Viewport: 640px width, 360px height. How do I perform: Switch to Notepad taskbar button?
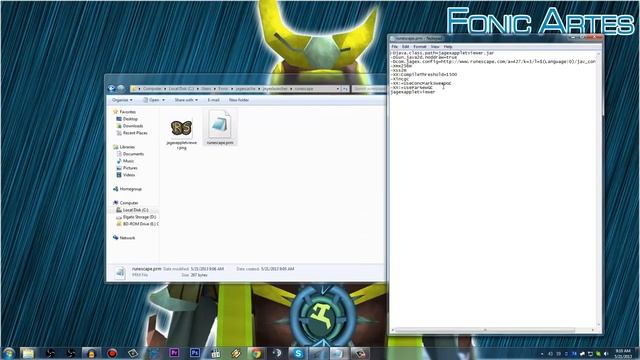[x=339, y=353]
